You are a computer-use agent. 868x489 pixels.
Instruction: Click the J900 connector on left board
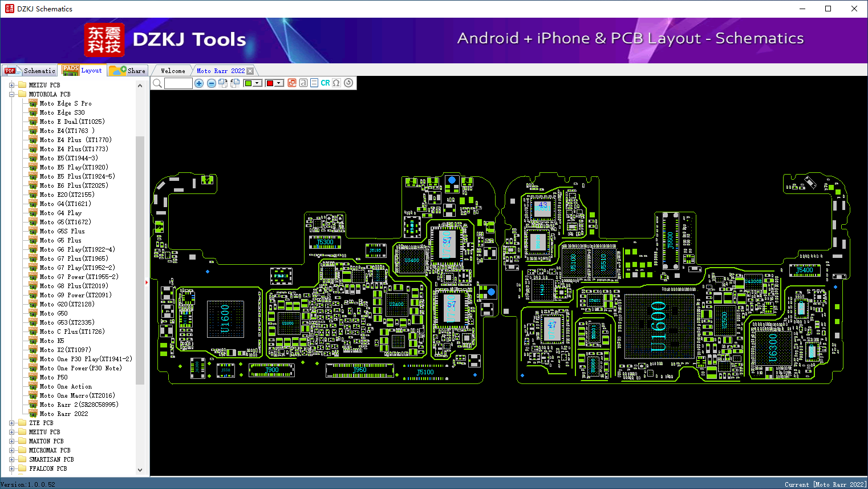(x=272, y=370)
